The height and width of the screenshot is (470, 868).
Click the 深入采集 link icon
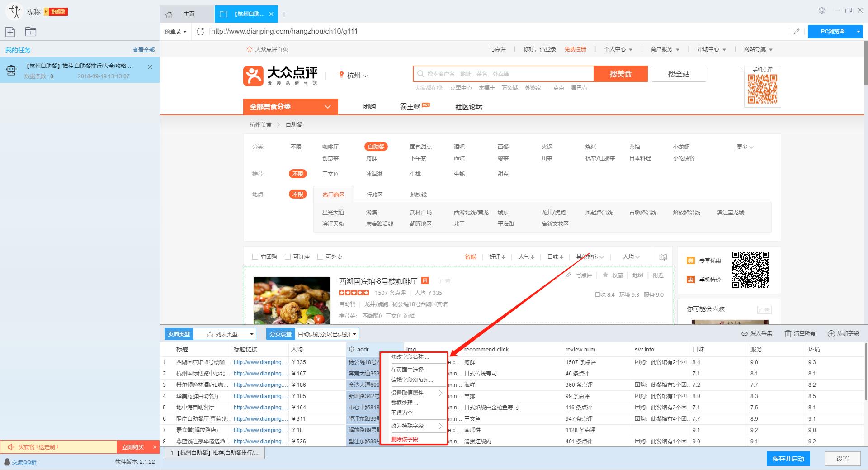point(744,333)
